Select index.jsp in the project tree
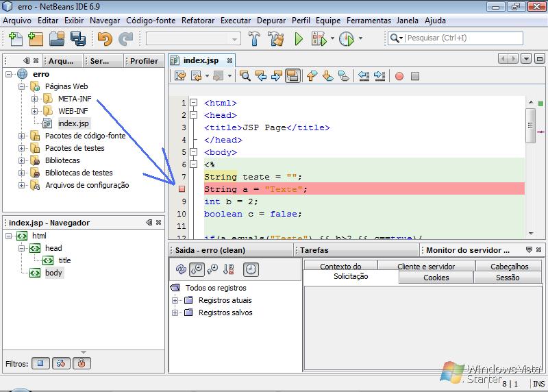The width and height of the screenshot is (548, 392). point(73,123)
